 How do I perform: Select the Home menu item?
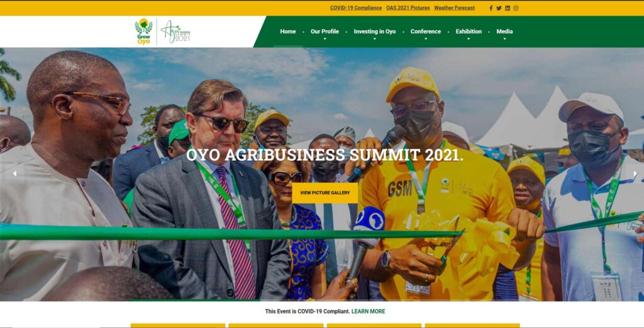pos(288,31)
